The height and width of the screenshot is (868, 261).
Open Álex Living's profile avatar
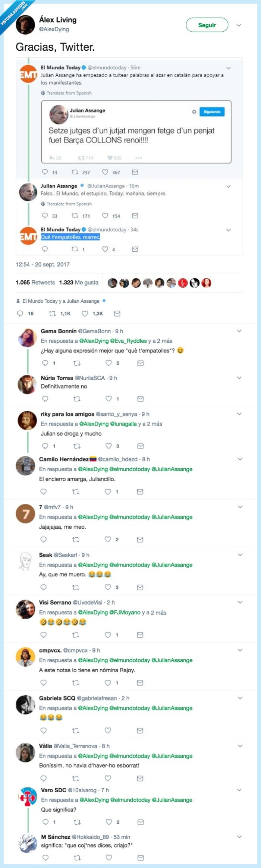[25, 25]
